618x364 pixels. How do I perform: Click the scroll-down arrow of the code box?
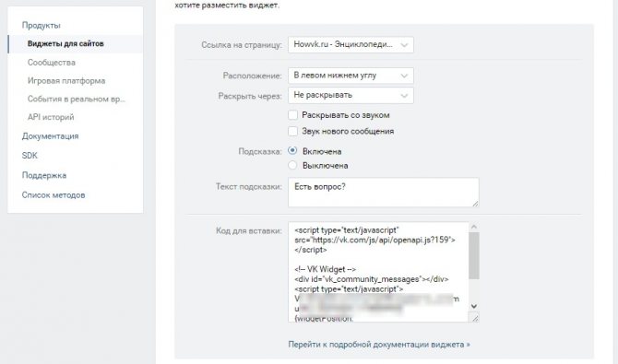pyautogui.click(x=474, y=306)
